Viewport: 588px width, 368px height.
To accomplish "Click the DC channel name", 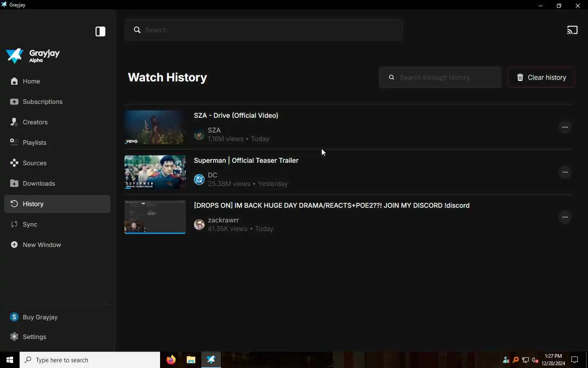I will pyautogui.click(x=212, y=175).
